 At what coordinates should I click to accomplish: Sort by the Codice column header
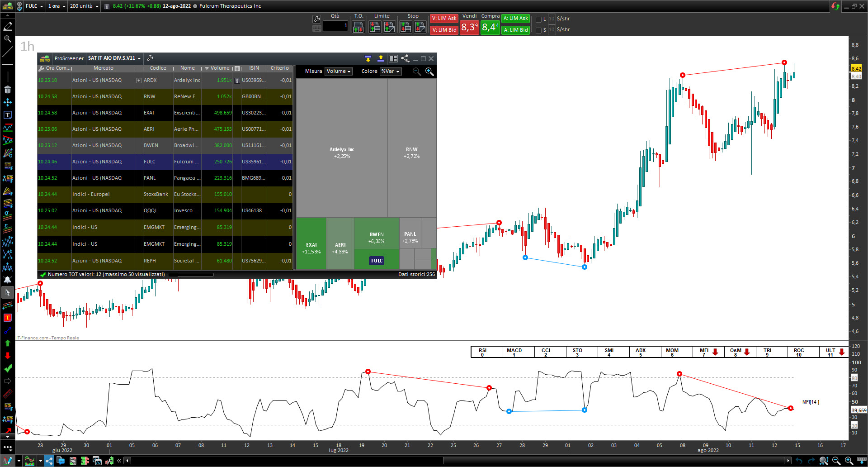point(158,68)
